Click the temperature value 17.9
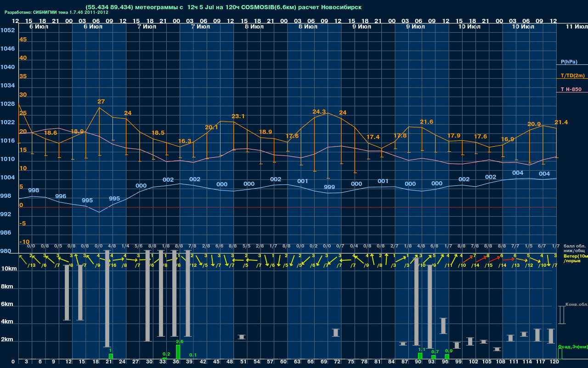588x368 pixels. tap(453, 136)
